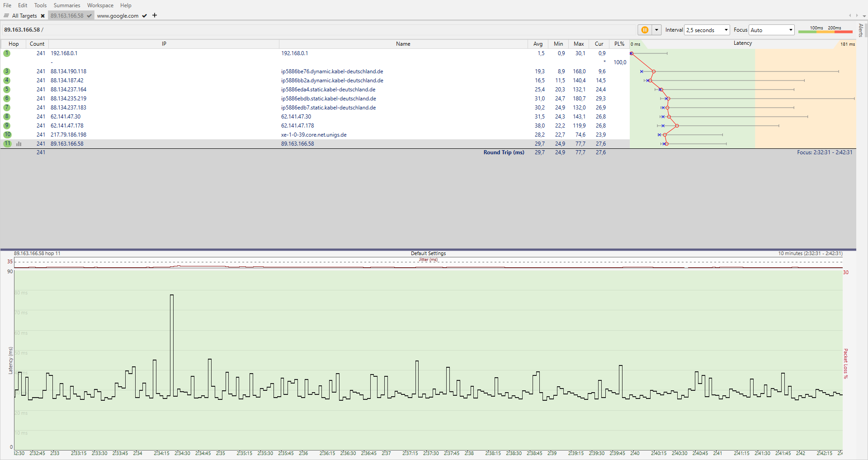Click the Latency graph column header
Viewport: 868px width, 460px height.
pyautogui.click(x=743, y=43)
